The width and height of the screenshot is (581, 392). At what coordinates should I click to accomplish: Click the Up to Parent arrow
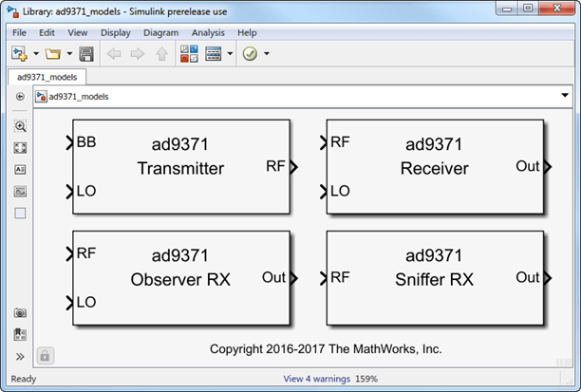coord(162,54)
